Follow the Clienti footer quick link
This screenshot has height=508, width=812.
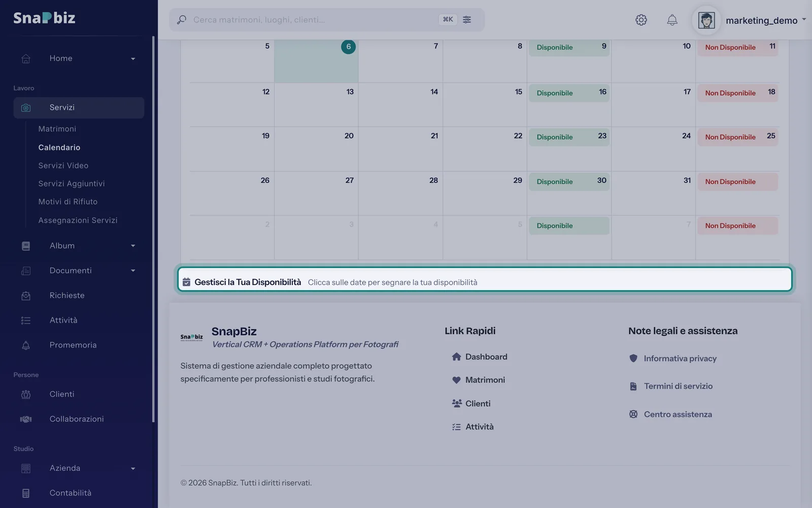(471, 403)
